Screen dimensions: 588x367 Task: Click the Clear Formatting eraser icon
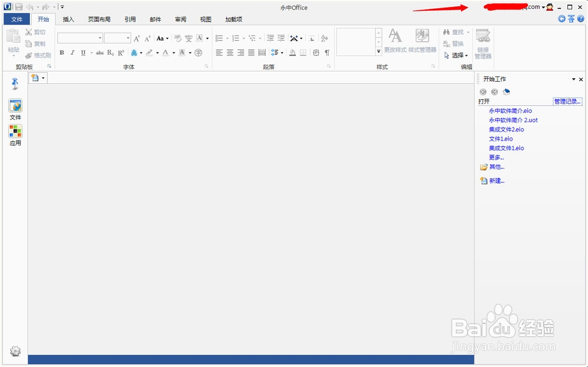tap(178, 38)
